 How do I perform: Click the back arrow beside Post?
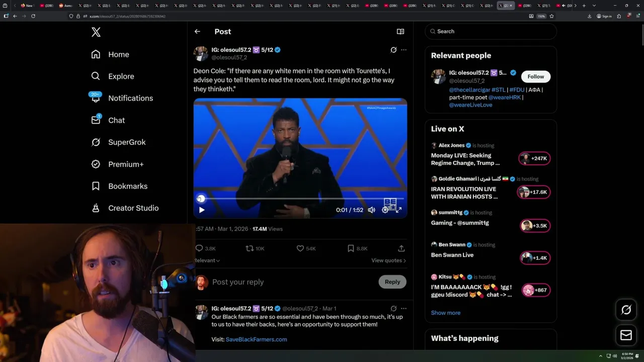197,31
